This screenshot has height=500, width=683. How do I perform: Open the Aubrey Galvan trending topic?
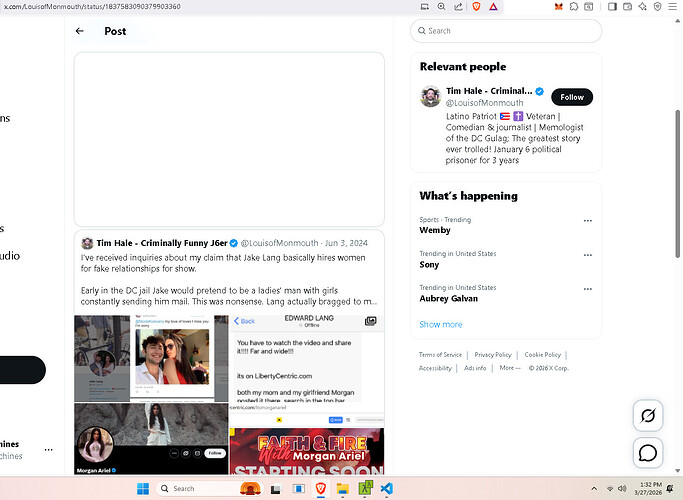[x=449, y=298]
